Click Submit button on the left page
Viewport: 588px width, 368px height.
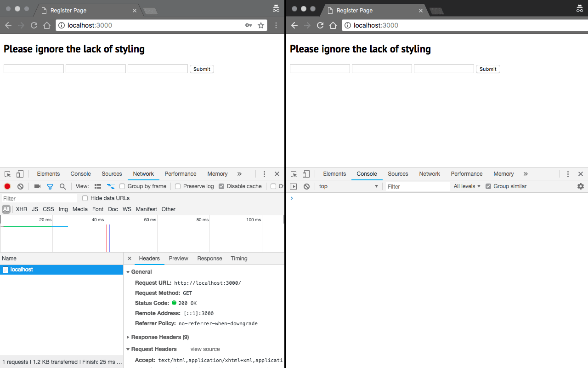tap(202, 69)
